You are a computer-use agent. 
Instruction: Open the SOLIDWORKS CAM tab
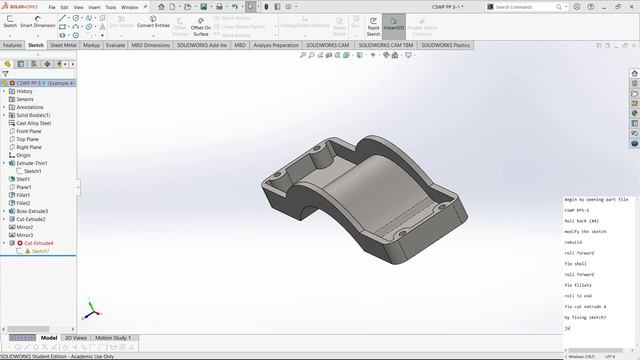point(328,45)
